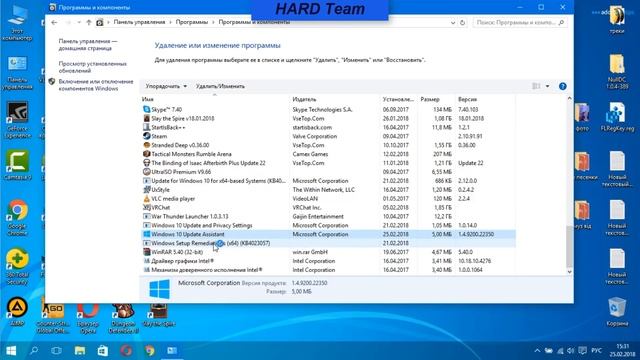Click the refresh icon in address bar

(462, 22)
